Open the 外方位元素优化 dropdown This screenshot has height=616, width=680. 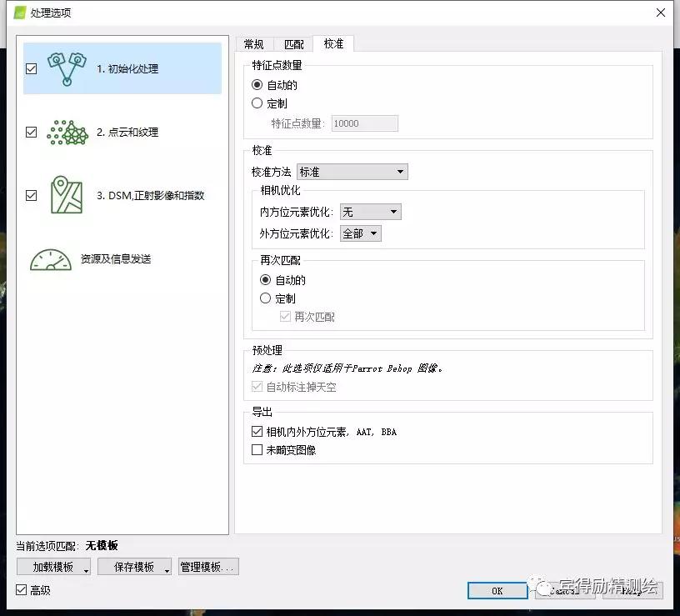[x=360, y=233]
